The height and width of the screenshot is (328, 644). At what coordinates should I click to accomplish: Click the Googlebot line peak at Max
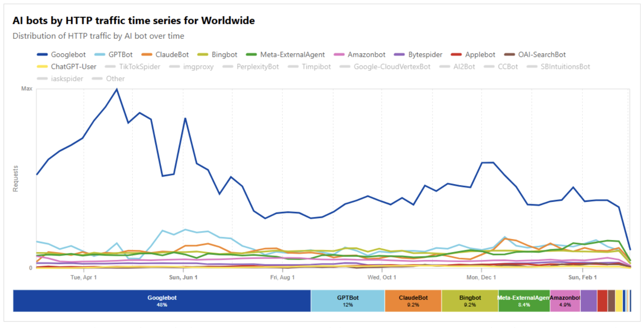(117, 89)
